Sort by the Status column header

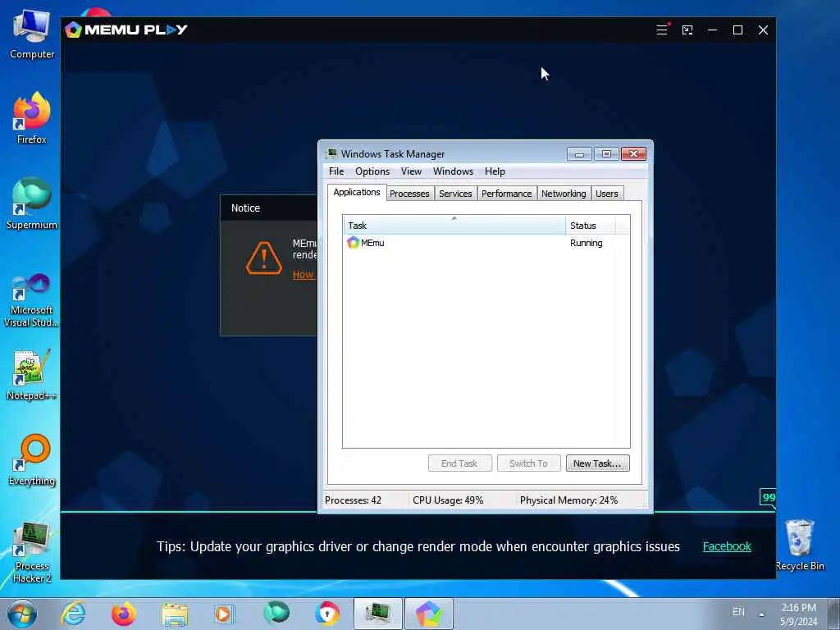(591, 225)
